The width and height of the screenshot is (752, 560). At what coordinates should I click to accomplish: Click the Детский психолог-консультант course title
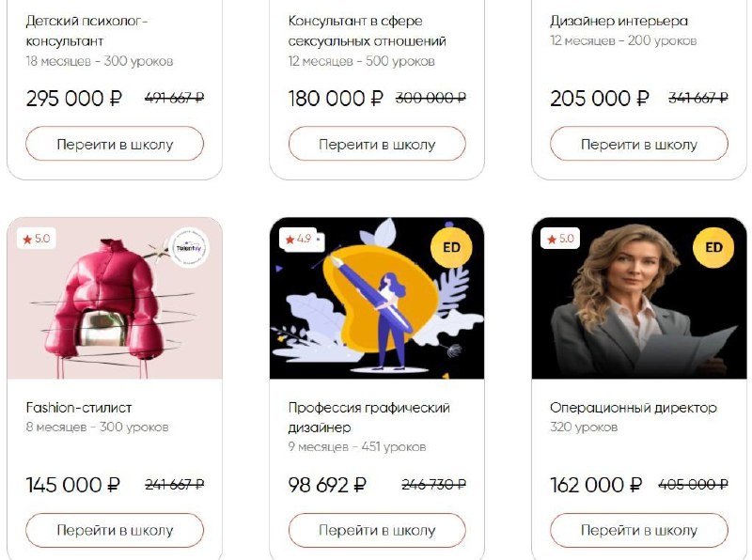pos(86,31)
